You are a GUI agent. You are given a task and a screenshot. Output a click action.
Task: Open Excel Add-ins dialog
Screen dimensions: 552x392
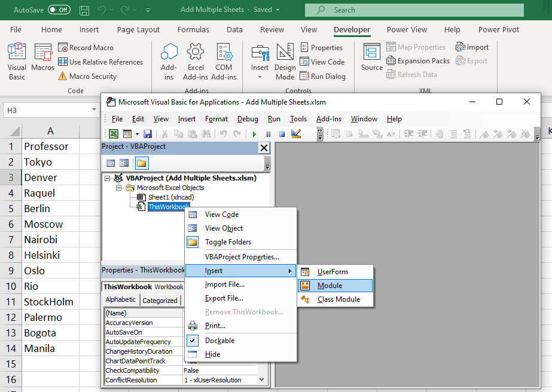196,62
